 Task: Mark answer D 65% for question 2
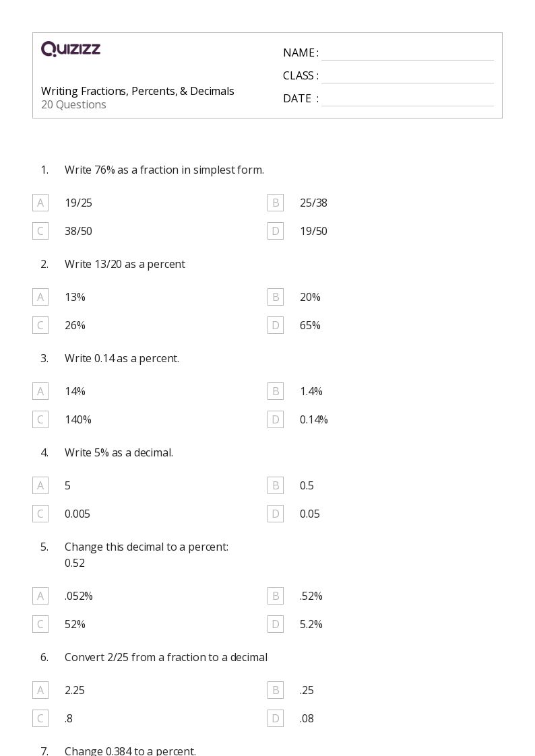pos(276,325)
